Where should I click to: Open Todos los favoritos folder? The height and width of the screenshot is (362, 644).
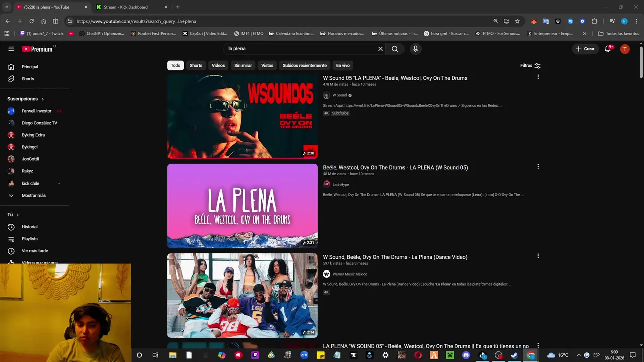[618, 34]
